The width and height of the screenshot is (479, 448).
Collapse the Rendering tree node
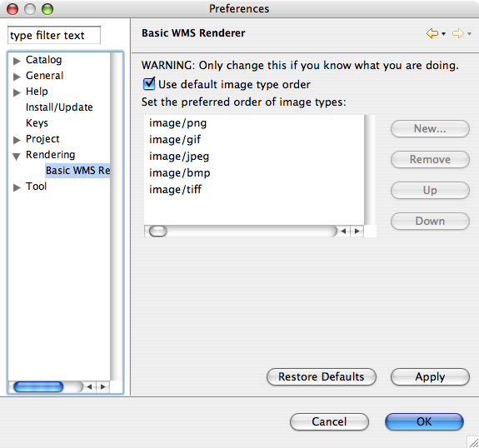[17, 157]
